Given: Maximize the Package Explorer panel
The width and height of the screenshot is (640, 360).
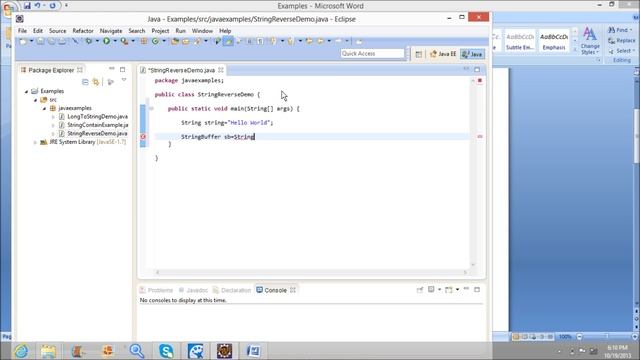Looking at the screenshot, I should click(122, 70).
